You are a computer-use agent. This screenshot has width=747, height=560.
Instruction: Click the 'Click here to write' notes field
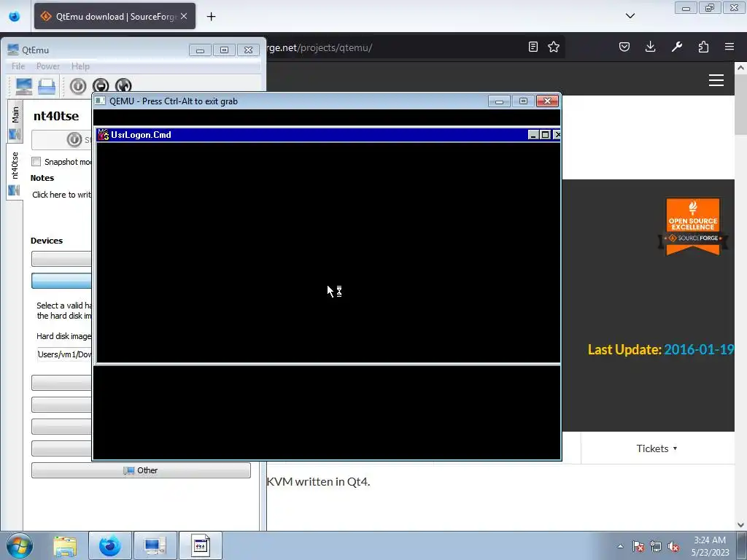tap(61, 194)
